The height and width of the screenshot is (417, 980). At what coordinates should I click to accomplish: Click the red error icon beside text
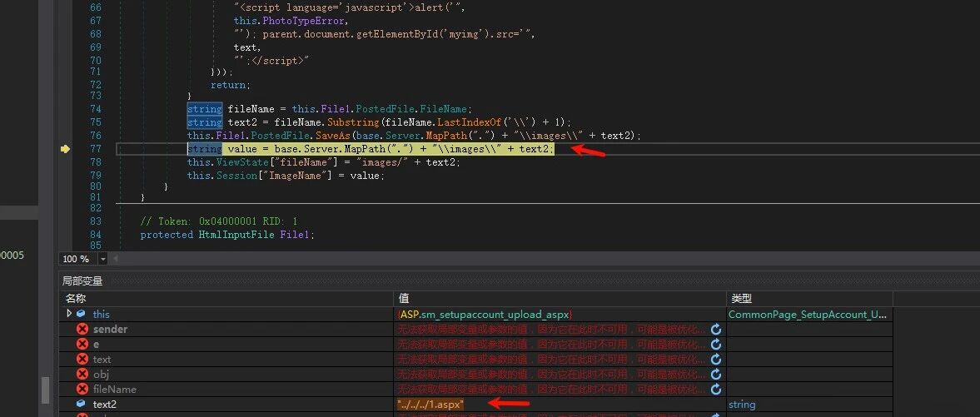click(x=82, y=359)
